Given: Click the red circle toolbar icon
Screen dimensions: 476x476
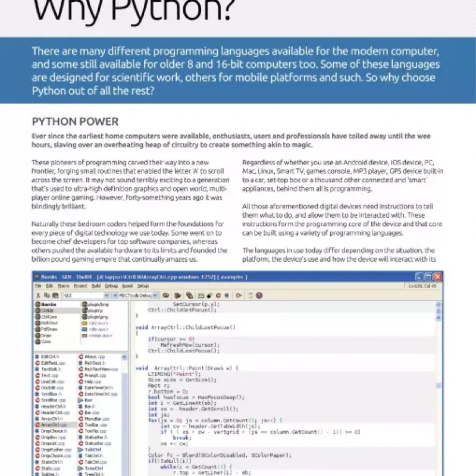Looking at the screenshot, I should [x=218, y=295].
